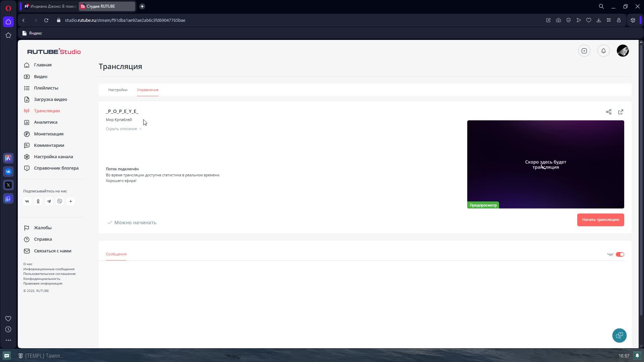Image resolution: width=644 pixels, height=362 pixels.
Task: Open the VK social link icon
Action: click(x=27, y=201)
